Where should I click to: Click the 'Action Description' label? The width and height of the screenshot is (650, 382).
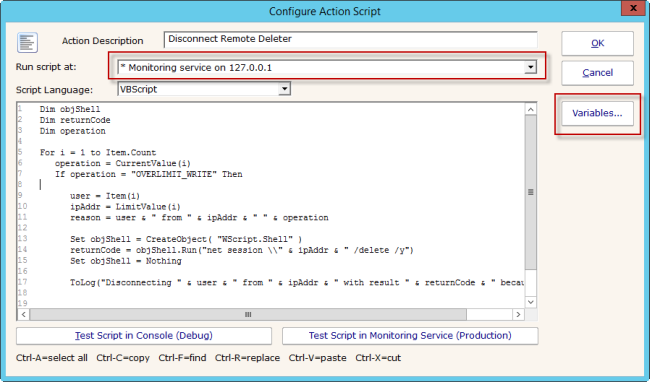tap(102, 41)
